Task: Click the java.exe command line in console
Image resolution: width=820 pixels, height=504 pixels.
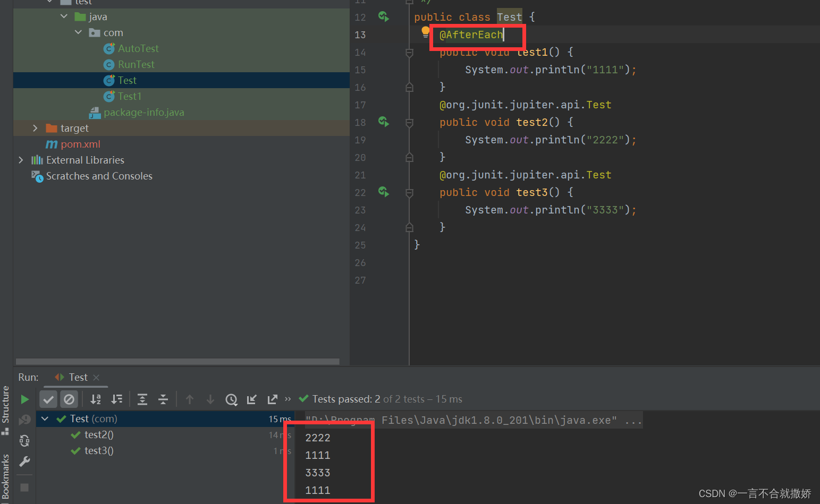Action: (x=474, y=420)
